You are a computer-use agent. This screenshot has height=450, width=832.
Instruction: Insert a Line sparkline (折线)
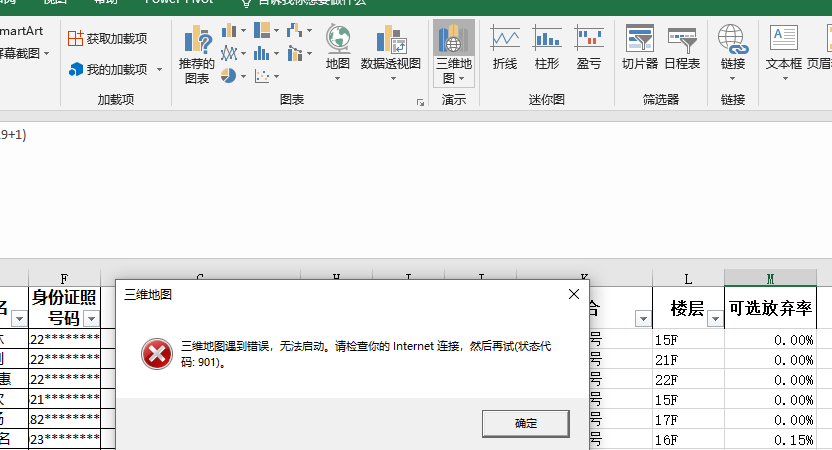(x=505, y=48)
